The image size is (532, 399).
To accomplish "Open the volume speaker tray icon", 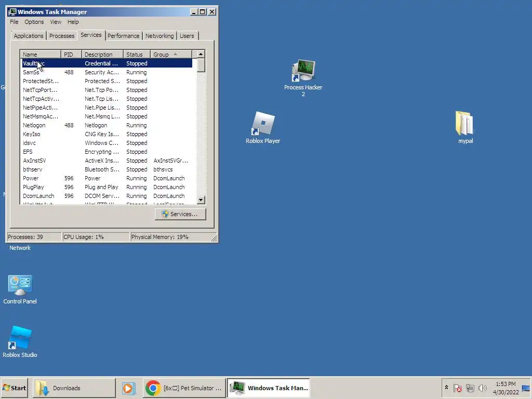I will [482, 388].
